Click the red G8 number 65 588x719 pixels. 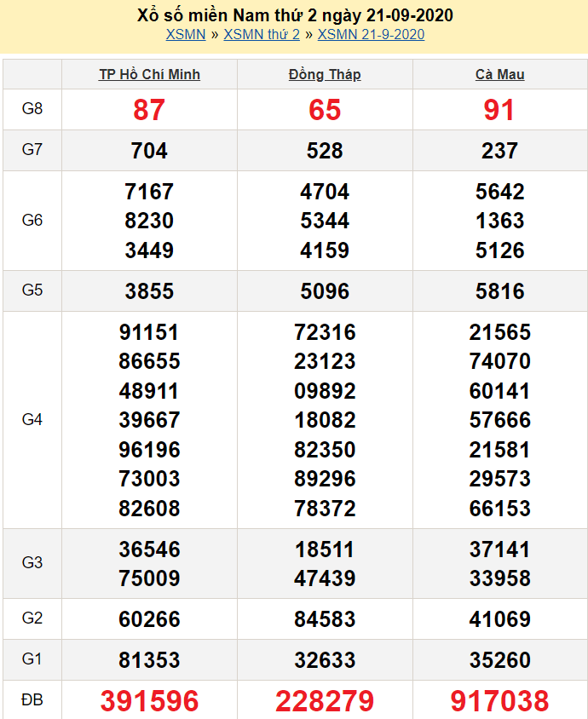click(325, 110)
